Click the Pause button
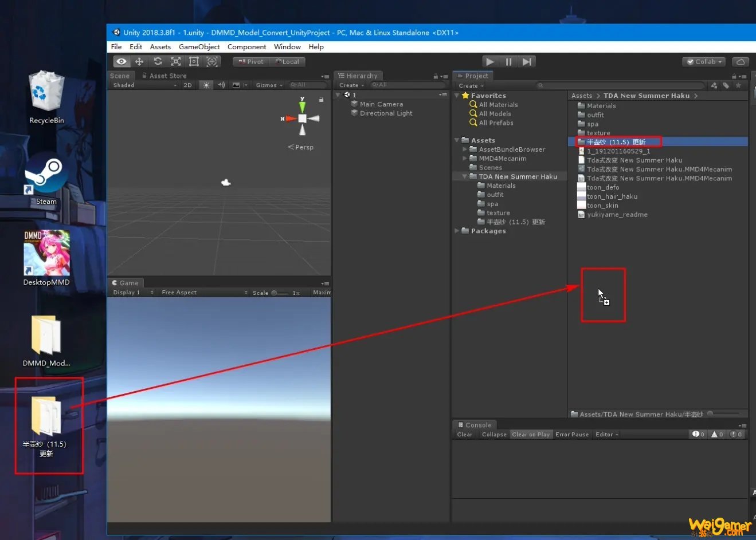This screenshot has width=756, height=540. (x=508, y=61)
